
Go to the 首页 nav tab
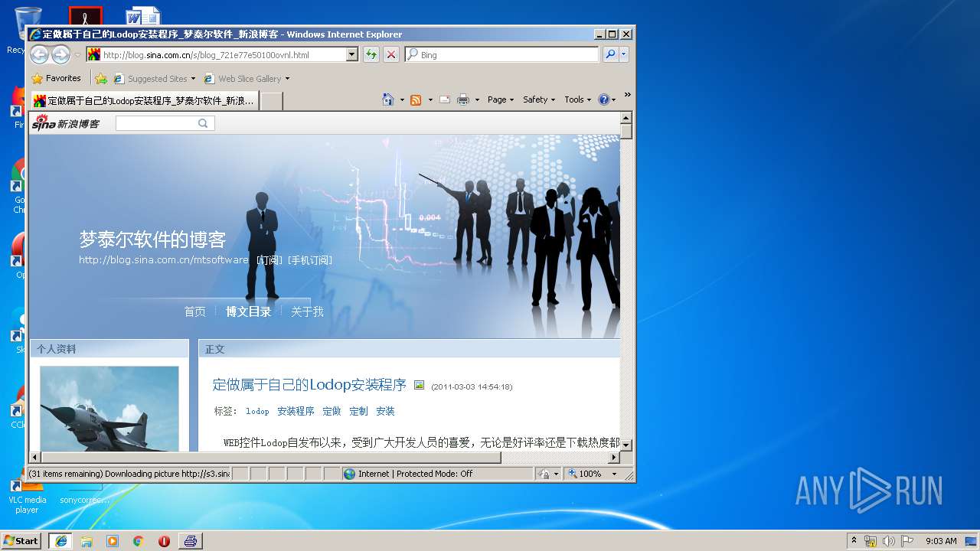coord(195,311)
